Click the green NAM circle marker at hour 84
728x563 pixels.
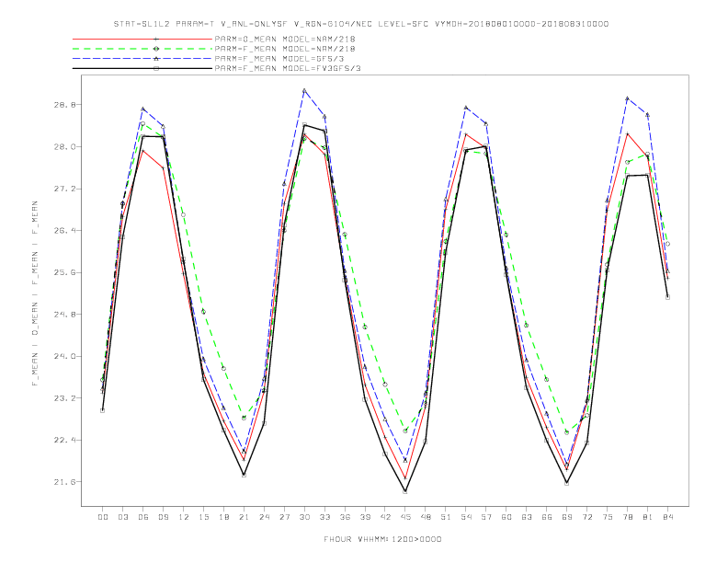point(667,244)
